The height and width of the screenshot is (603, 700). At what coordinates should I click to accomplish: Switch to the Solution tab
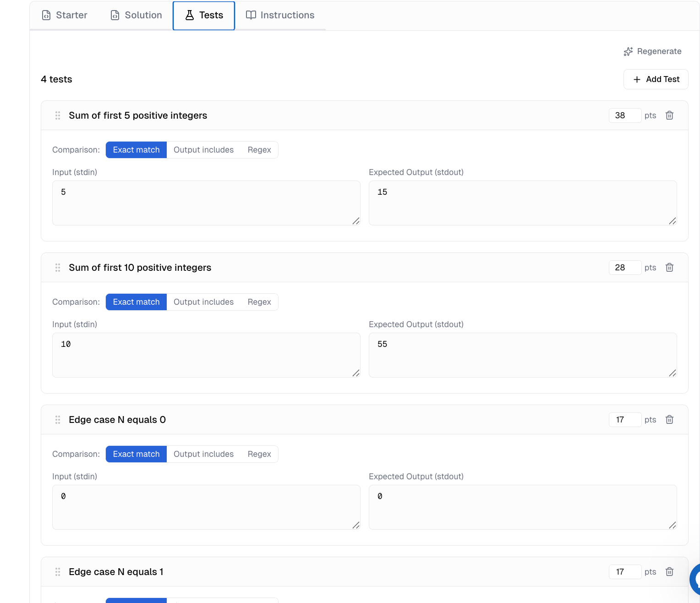(x=137, y=15)
